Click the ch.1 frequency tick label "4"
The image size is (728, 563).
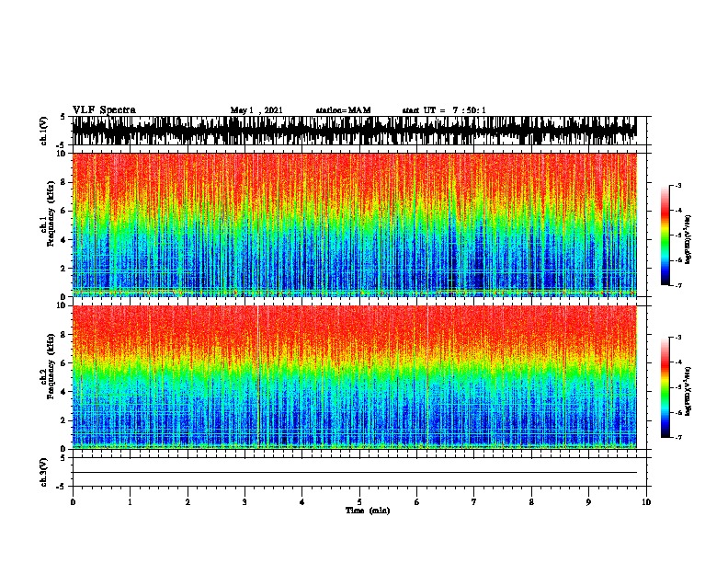64,240
